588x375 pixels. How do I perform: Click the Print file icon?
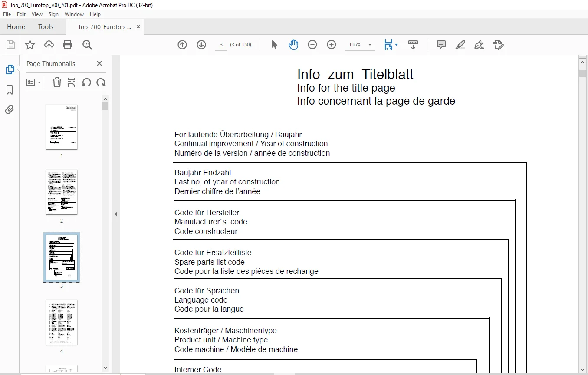pyautogui.click(x=68, y=45)
